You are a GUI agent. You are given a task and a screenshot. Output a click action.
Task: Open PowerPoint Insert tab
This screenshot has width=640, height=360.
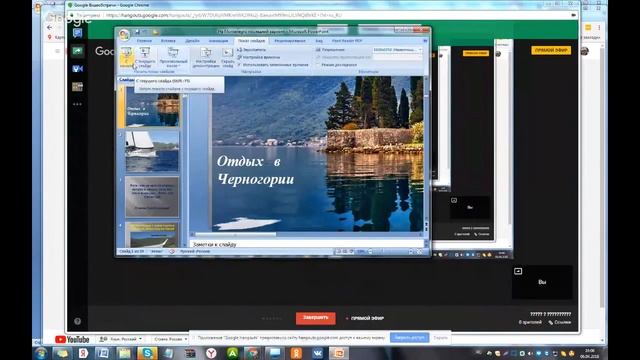168,41
